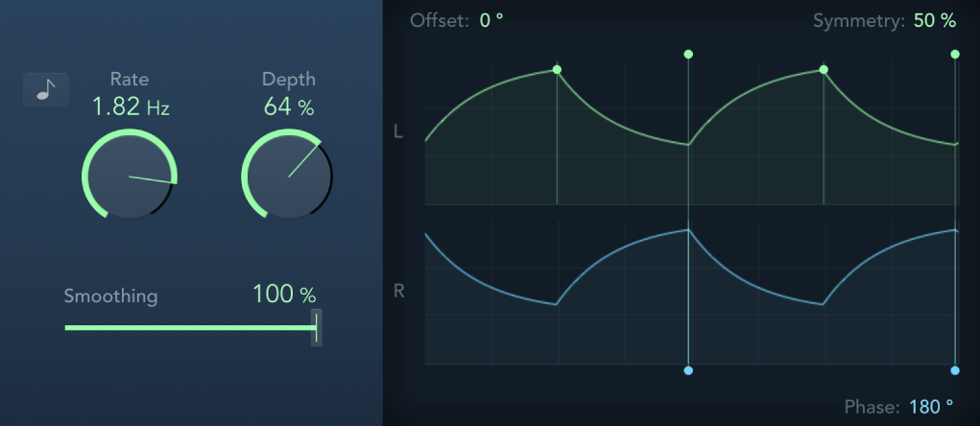Image resolution: width=980 pixels, height=426 pixels.
Task: Toggle the note sync button
Action: click(x=45, y=90)
